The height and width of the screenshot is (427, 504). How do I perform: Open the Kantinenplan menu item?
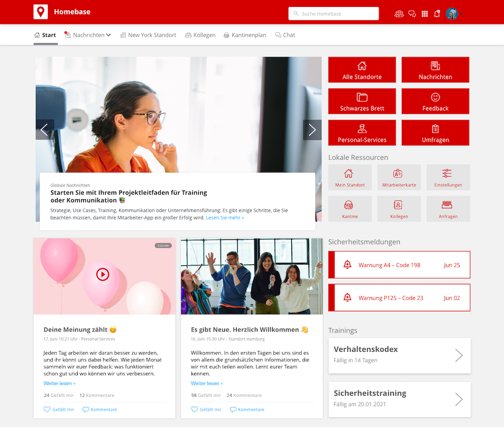245,35
